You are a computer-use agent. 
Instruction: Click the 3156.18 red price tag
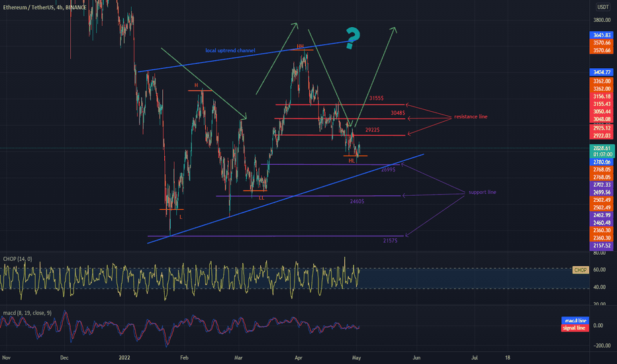pos(602,97)
